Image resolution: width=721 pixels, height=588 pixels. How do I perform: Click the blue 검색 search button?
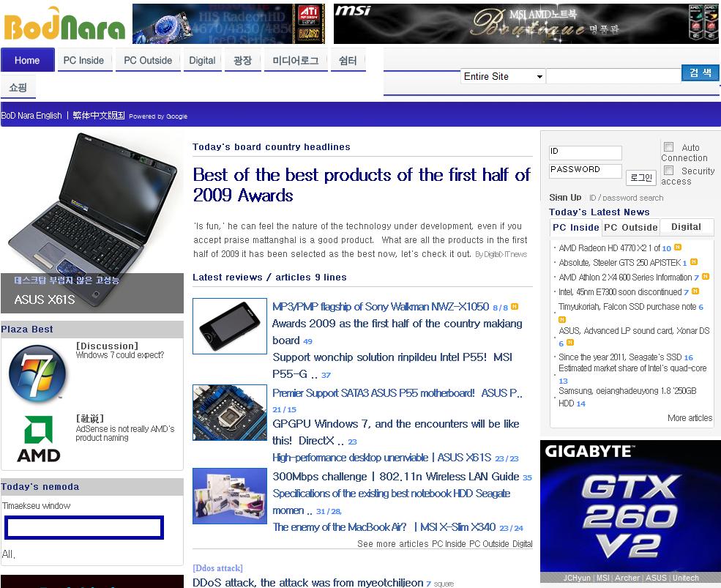point(700,72)
